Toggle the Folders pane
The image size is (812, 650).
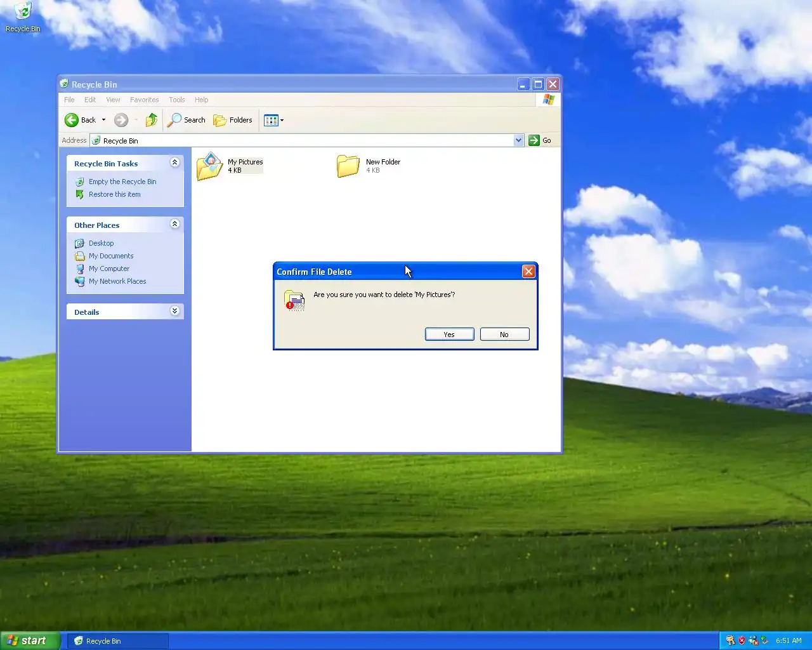[233, 120]
